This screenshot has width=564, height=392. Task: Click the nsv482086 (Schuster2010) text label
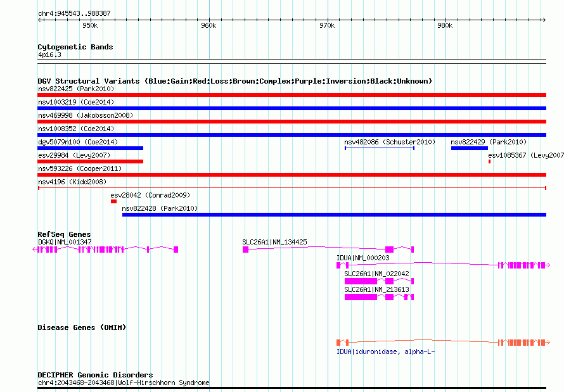pyautogui.click(x=390, y=142)
